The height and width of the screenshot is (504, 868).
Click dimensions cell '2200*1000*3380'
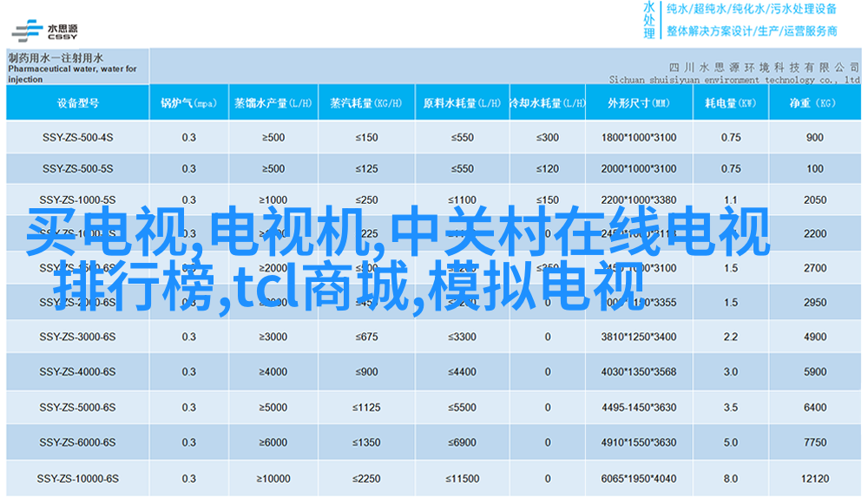[x=639, y=200]
